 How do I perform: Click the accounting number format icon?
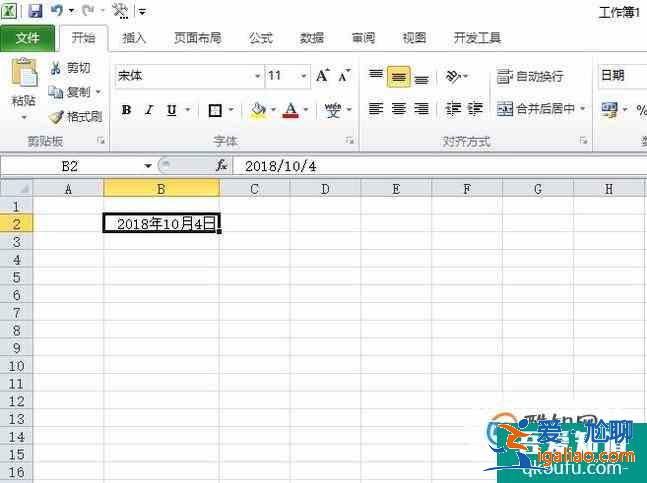[x=609, y=110]
